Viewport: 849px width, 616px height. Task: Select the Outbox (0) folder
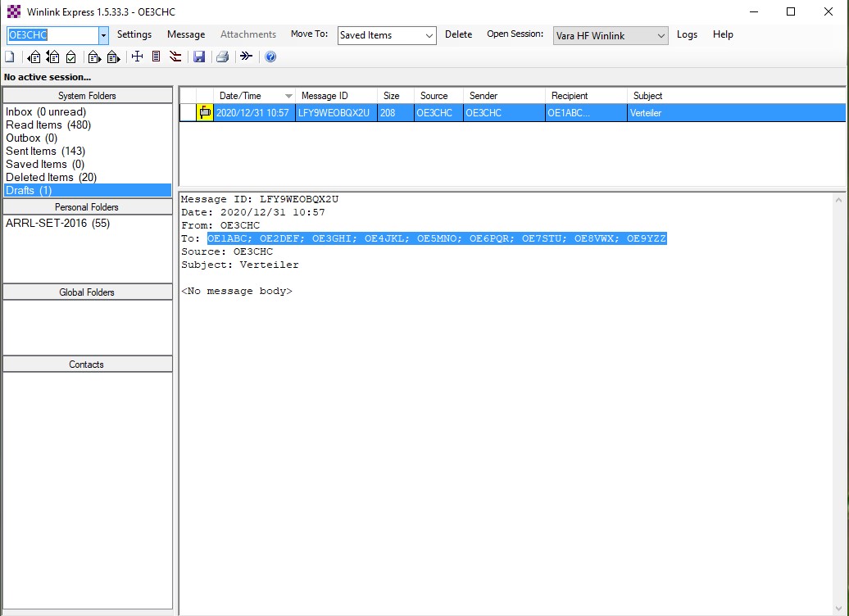[x=31, y=138]
